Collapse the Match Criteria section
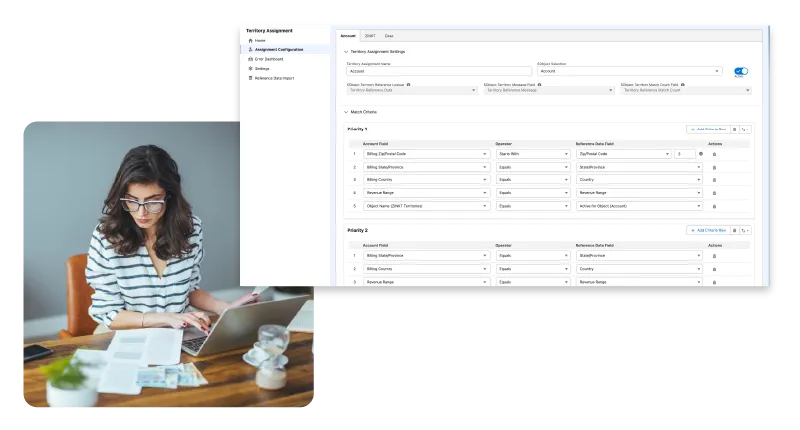Screen dimensions: 800x430 (346, 112)
